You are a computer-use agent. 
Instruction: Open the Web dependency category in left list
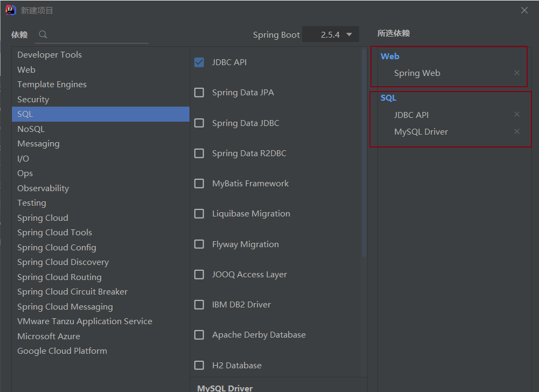tap(100, 70)
